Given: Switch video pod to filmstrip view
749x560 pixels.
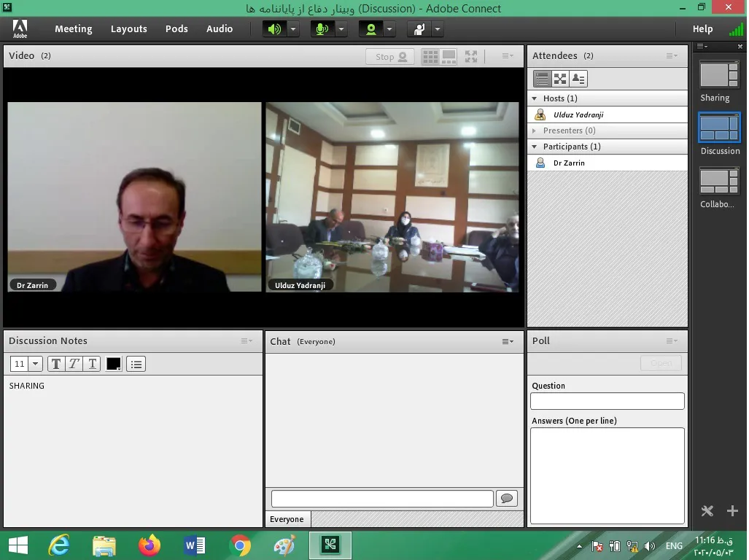Looking at the screenshot, I should pos(449,56).
